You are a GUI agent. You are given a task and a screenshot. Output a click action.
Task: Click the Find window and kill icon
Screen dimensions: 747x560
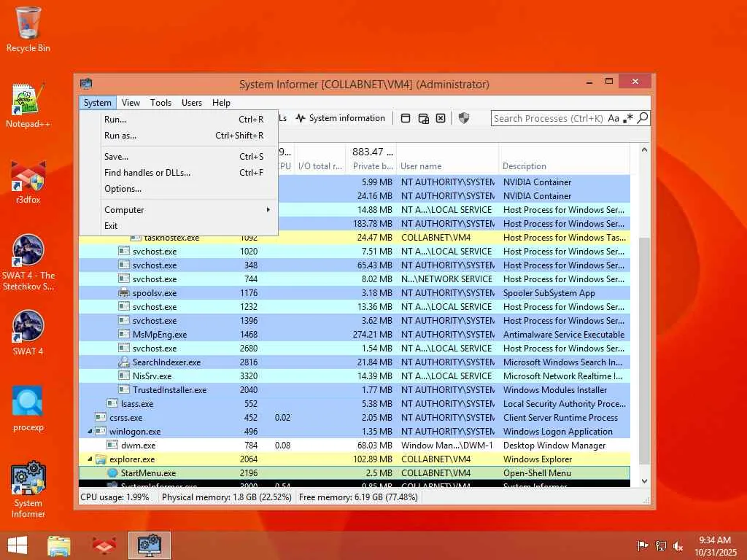pos(441,118)
